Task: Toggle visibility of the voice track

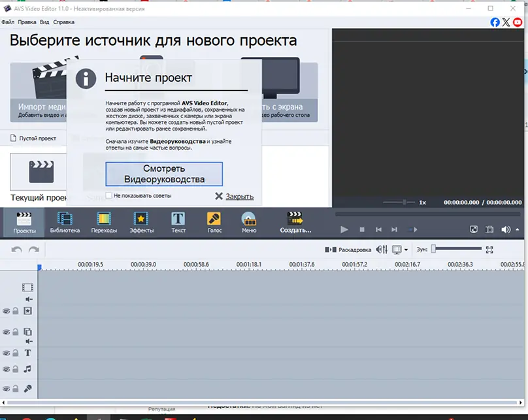Action: point(6,389)
